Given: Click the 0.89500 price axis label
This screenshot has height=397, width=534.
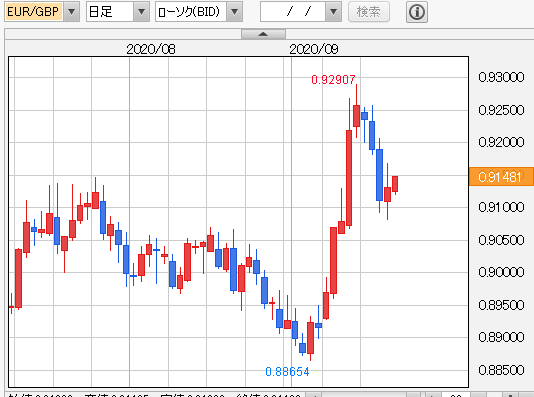Looking at the screenshot, I should [x=501, y=305].
